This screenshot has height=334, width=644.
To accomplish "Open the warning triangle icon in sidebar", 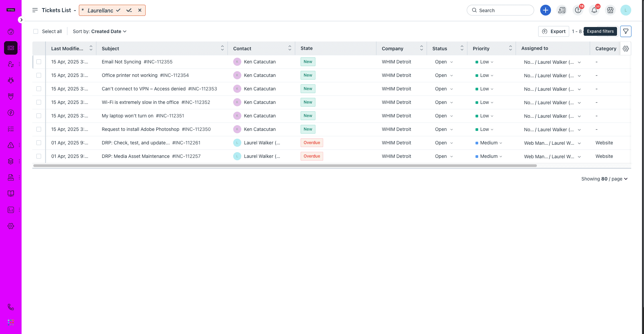I will coord(11,145).
